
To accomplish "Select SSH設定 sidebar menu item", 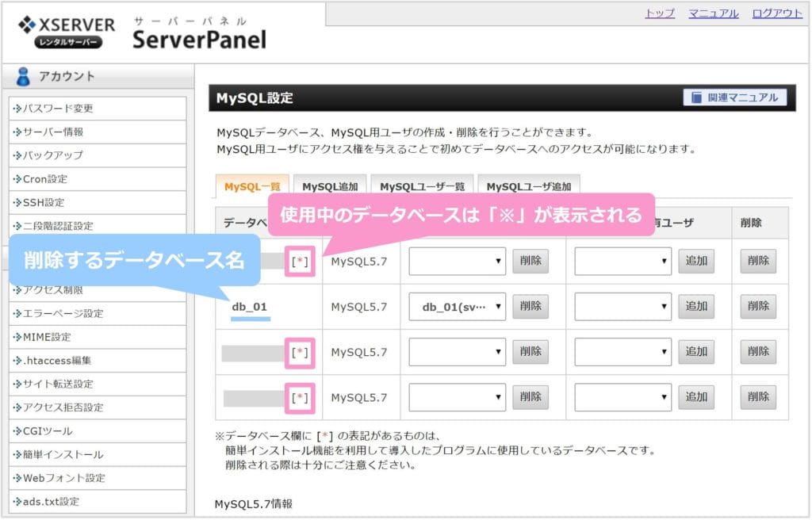I will pos(44,203).
